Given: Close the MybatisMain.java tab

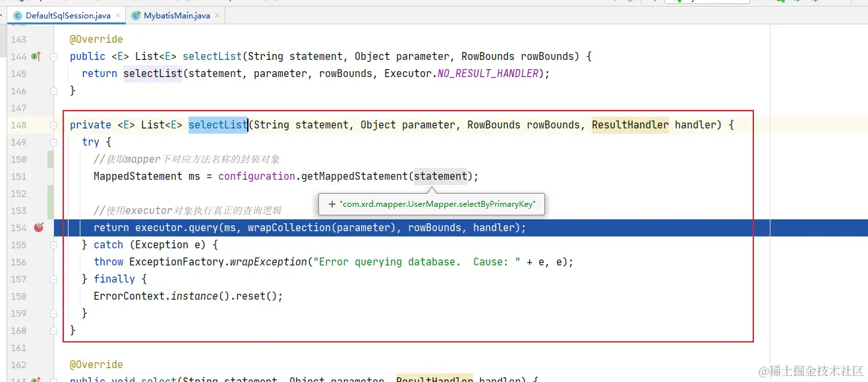Looking at the screenshot, I should [x=217, y=15].
